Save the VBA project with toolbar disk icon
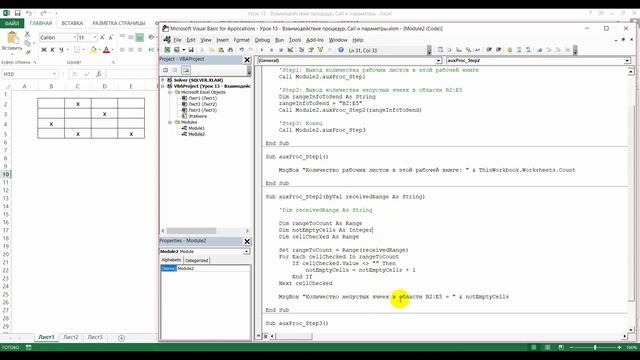This screenshot has width=640, height=360. 191,50
